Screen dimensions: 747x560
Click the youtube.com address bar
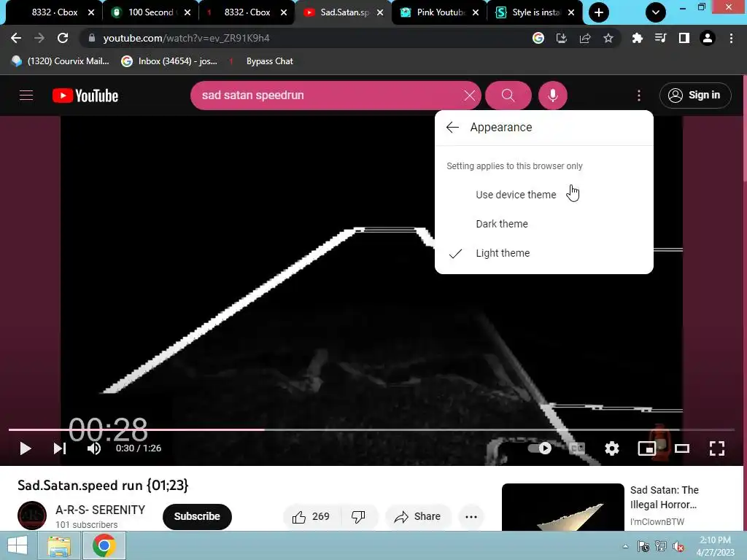[305, 38]
